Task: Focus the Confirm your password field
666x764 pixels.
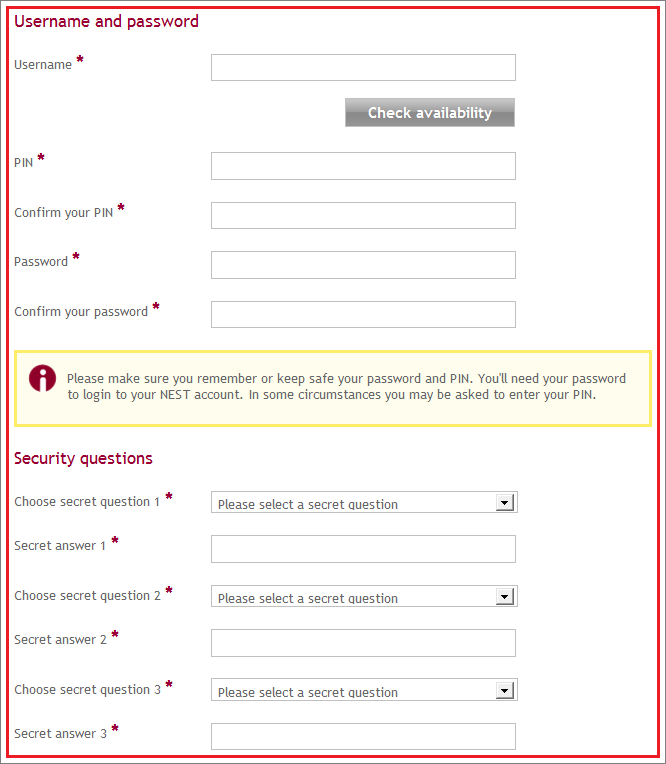Action: (x=363, y=314)
